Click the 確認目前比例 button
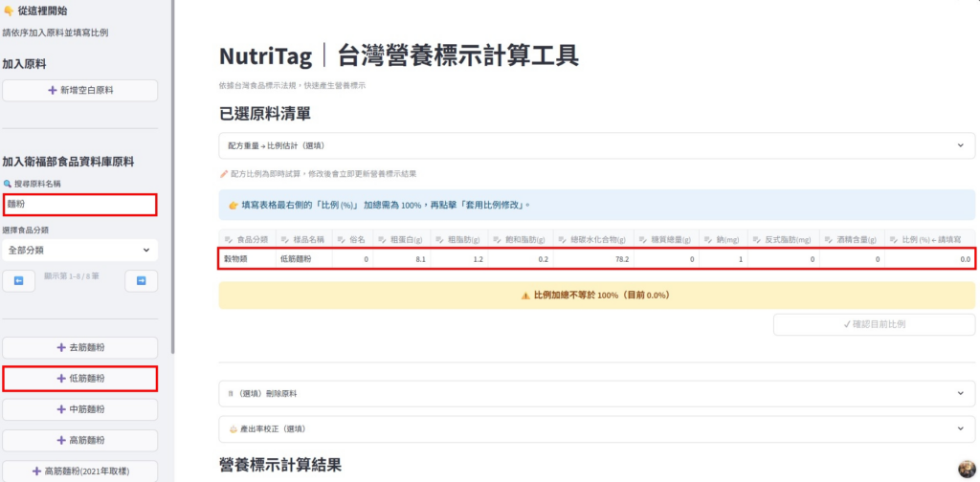The width and height of the screenshot is (980, 482). pos(875,324)
